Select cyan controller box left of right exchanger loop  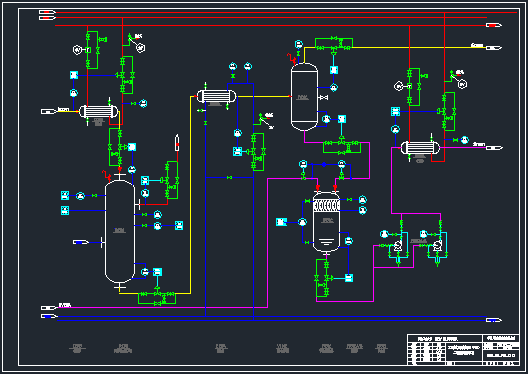396,111
